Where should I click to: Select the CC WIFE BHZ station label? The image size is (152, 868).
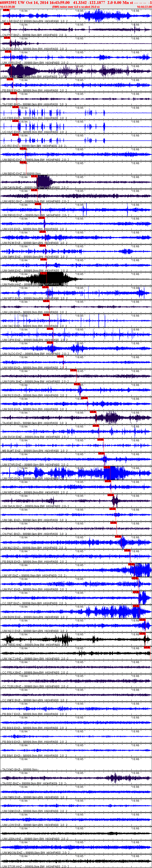tap(35, 700)
